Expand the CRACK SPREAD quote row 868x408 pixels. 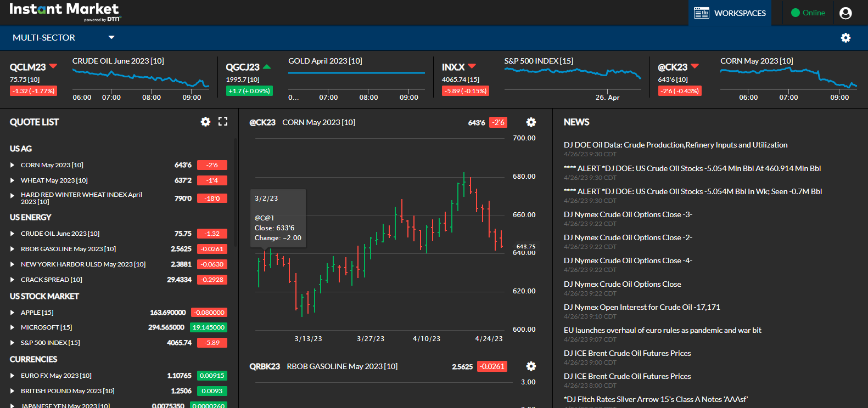[x=12, y=280]
